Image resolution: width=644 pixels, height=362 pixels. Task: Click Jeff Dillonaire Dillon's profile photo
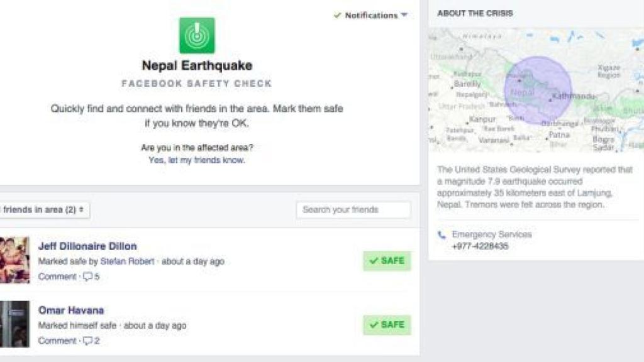click(14, 260)
